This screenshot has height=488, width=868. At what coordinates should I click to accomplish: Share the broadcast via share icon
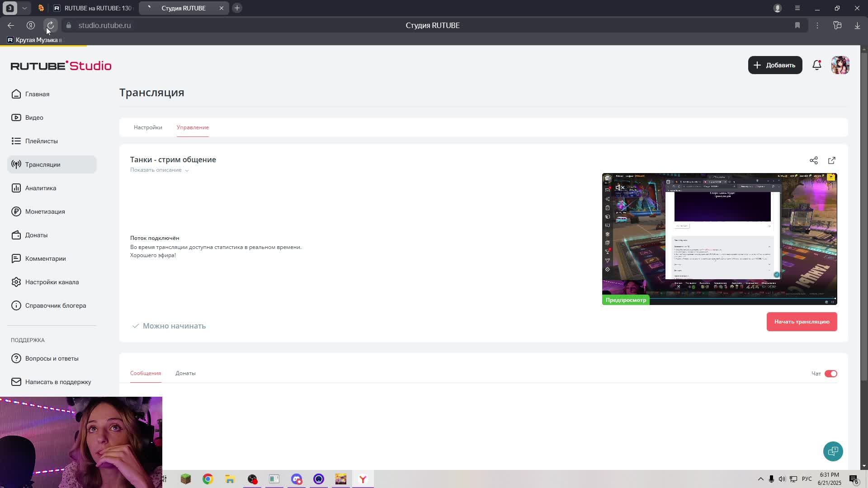814,160
